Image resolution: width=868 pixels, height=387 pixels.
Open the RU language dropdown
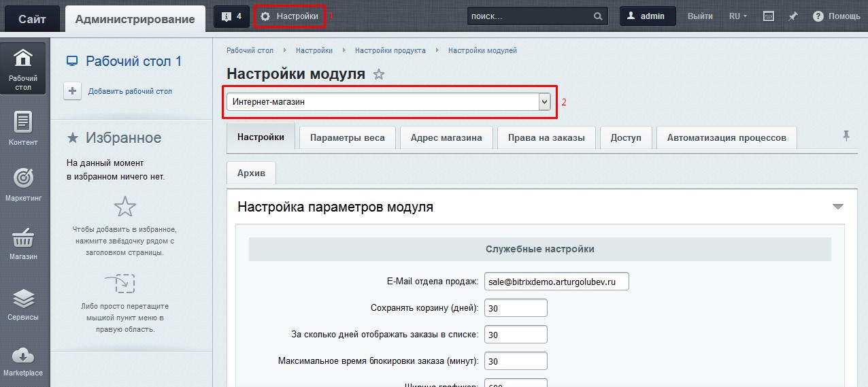click(737, 16)
